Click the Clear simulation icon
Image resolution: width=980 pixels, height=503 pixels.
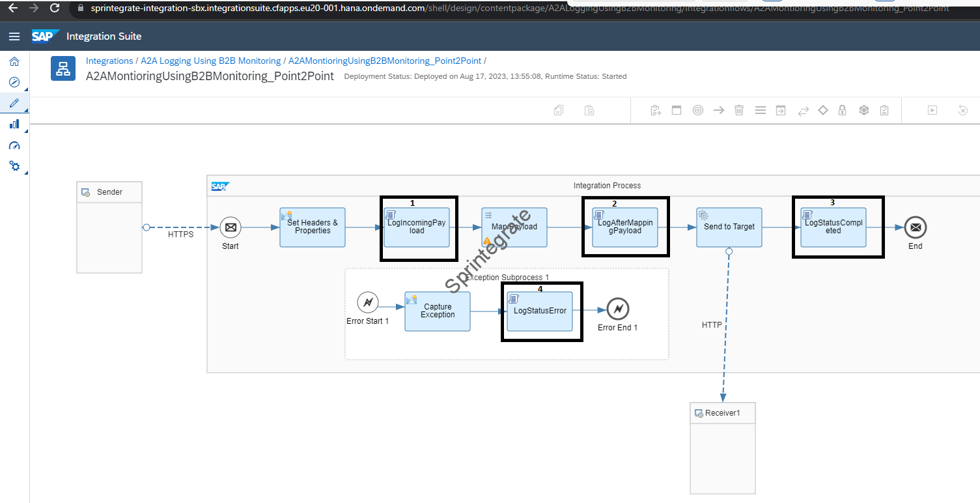coord(963,110)
